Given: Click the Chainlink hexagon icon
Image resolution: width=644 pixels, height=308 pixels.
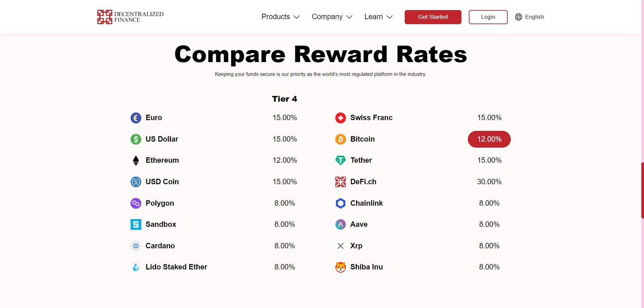Looking at the screenshot, I should pyautogui.click(x=340, y=203).
